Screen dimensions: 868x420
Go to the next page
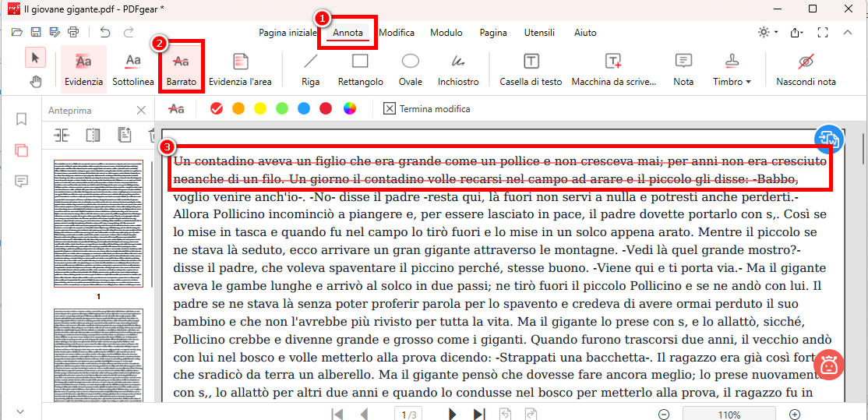(x=452, y=414)
